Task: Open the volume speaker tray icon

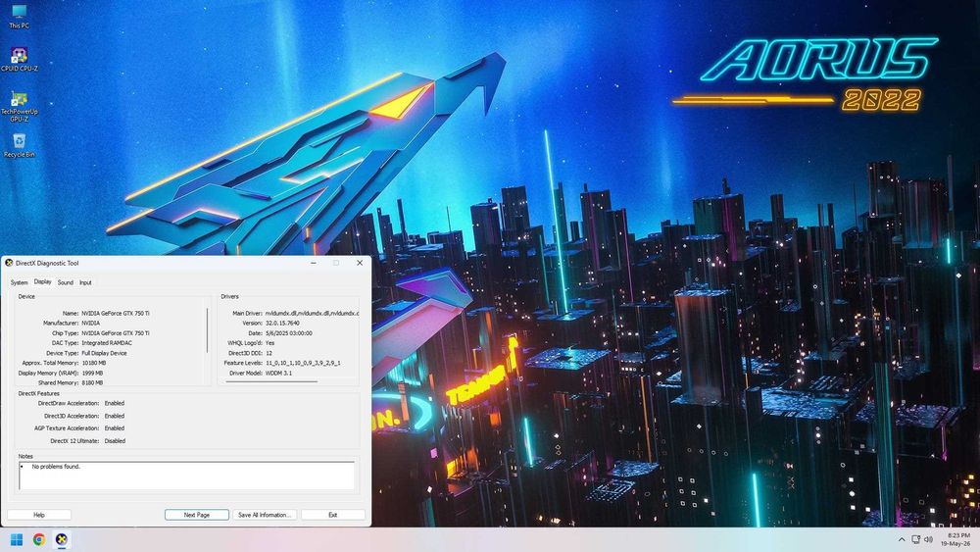Action: click(x=929, y=539)
